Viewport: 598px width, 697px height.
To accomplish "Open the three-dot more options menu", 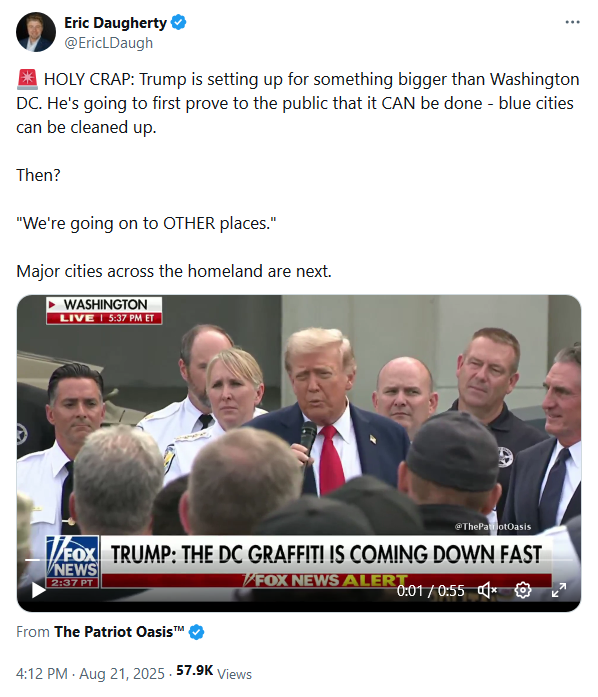I will pos(572,22).
